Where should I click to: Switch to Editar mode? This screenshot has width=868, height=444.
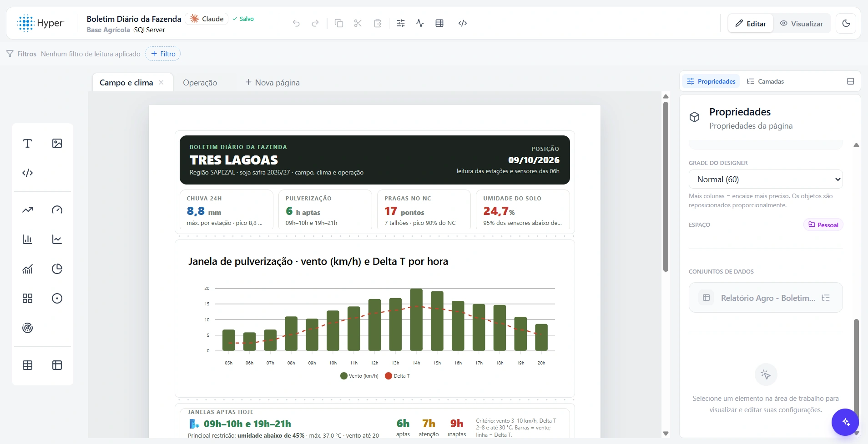pyautogui.click(x=751, y=24)
